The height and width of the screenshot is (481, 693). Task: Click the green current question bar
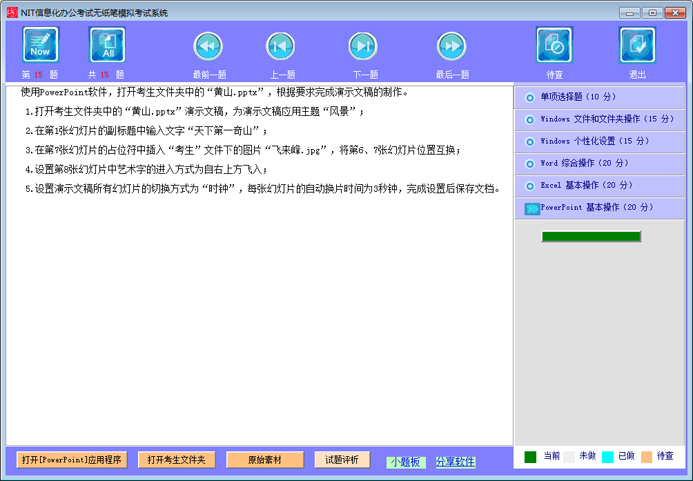pyautogui.click(x=590, y=237)
